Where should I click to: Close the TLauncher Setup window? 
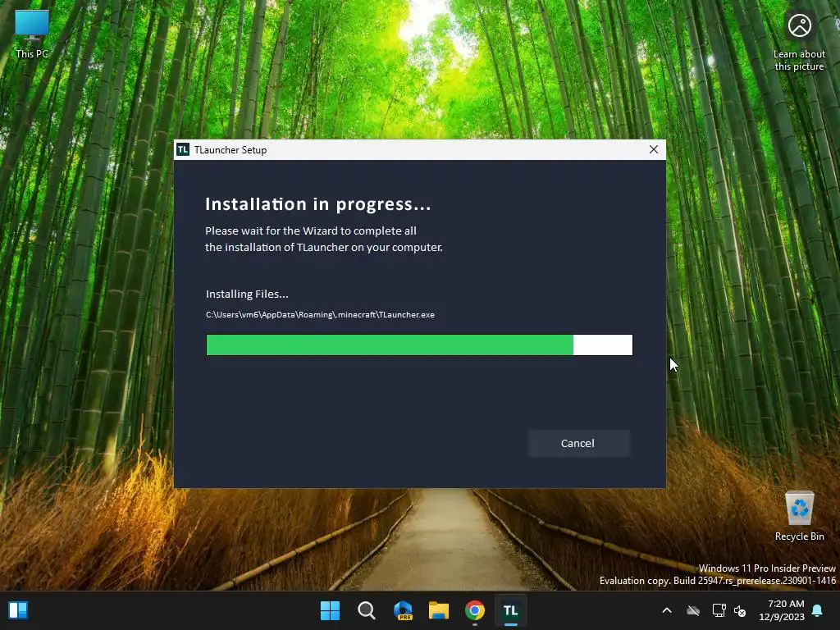(654, 149)
